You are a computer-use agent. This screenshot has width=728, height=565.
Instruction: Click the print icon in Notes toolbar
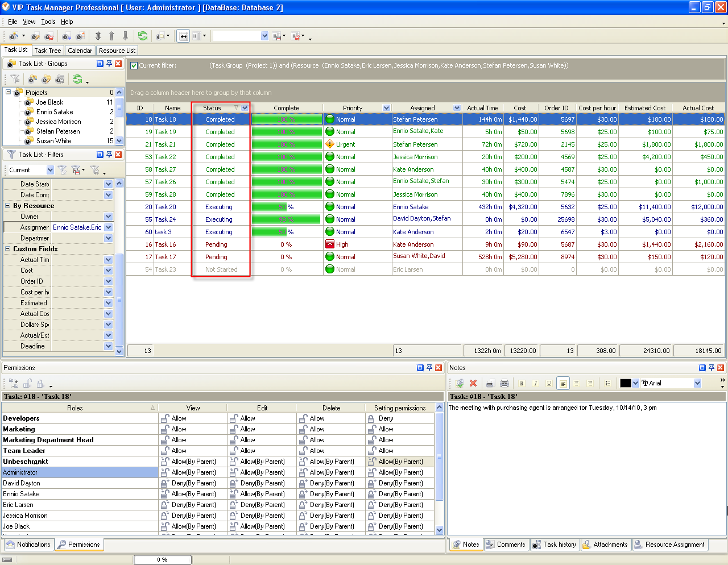coord(504,383)
